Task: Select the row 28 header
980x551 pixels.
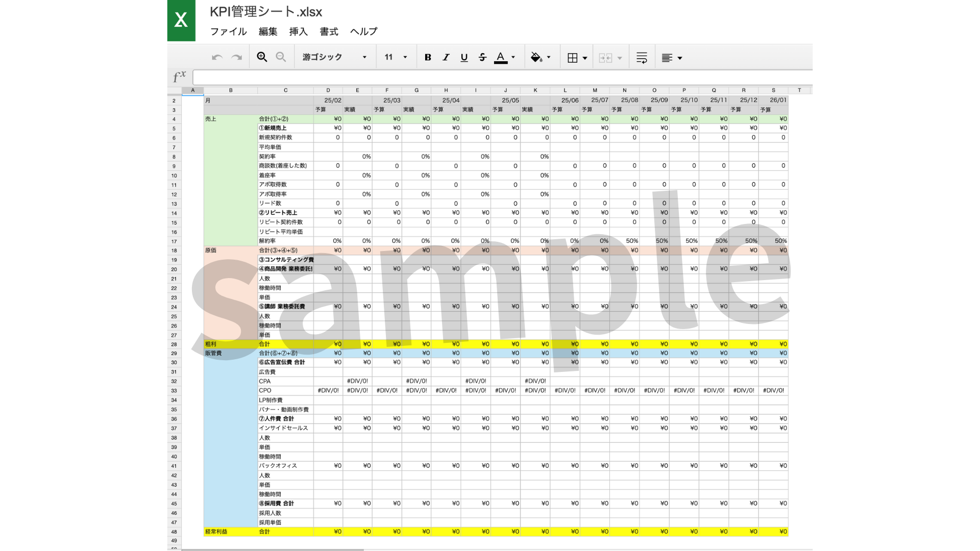Action: tap(174, 344)
